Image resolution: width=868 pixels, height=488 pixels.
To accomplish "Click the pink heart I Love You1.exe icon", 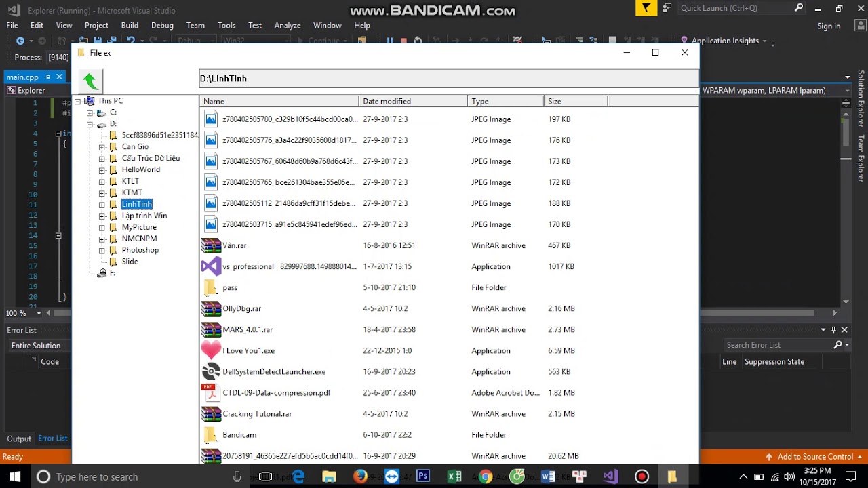I will [x=211, y=350].
